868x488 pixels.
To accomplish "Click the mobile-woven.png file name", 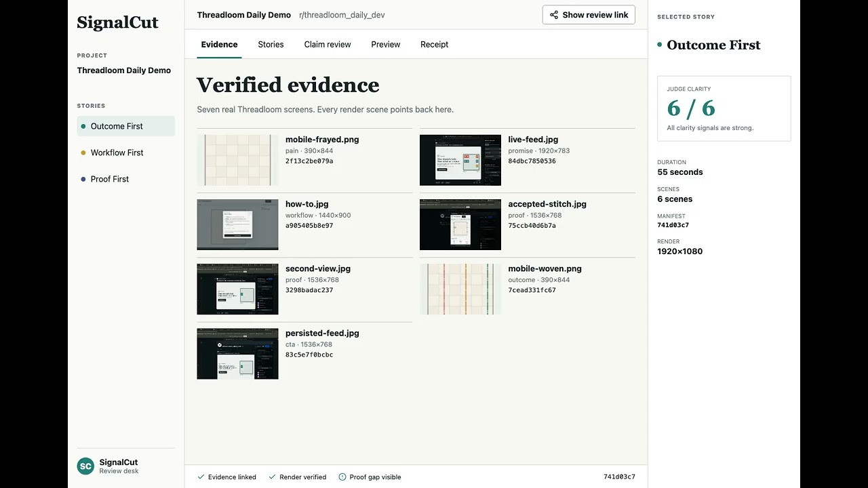I will click(545, 268).
